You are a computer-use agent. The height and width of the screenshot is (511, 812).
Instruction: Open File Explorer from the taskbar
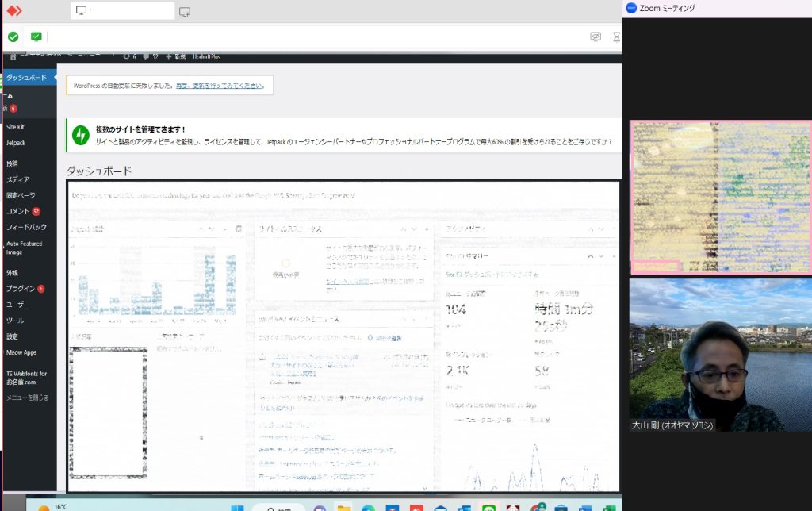(x=343, y=506)
